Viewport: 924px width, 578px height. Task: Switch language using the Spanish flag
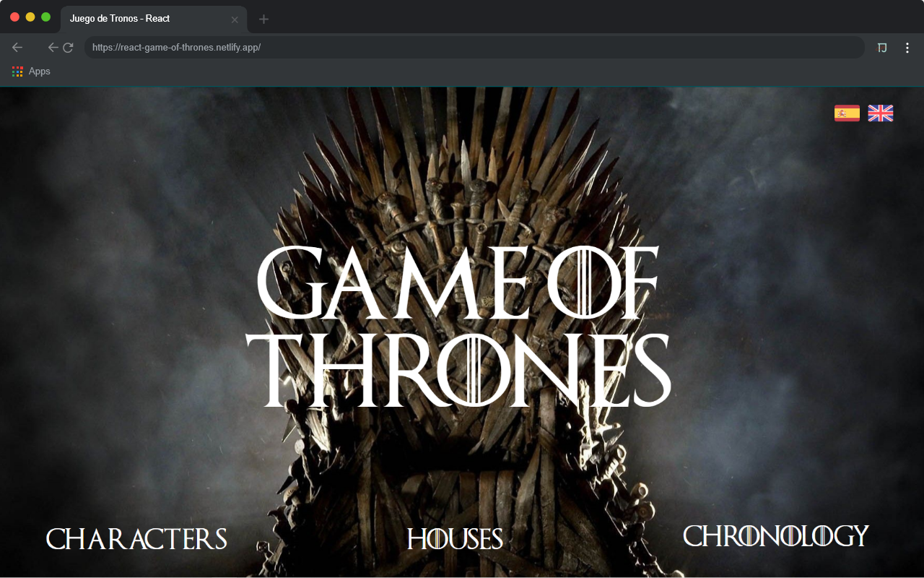(847, 113)
